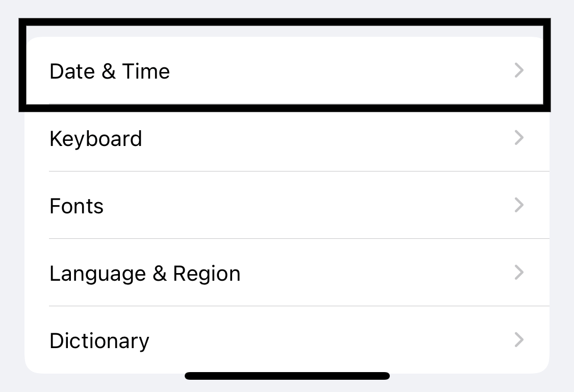574x392 pixels.
Task: Open the Date & Time settings label
Action: click(110, 71)
